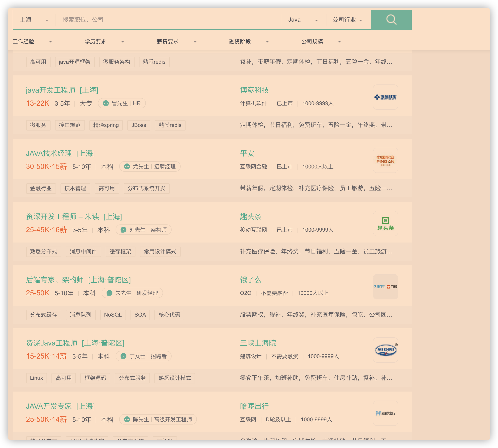
Task: Click chat icon beside 刘先生 架构师
Action: 123,230
